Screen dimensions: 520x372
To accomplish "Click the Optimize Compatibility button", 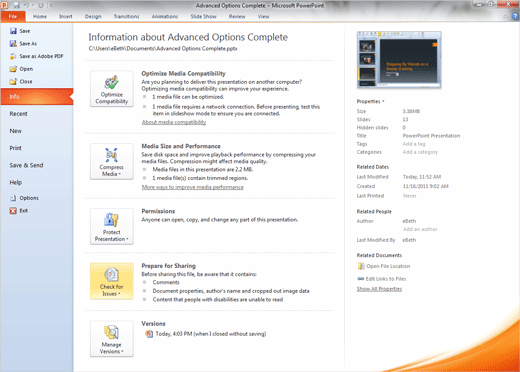I will (112, 89).
